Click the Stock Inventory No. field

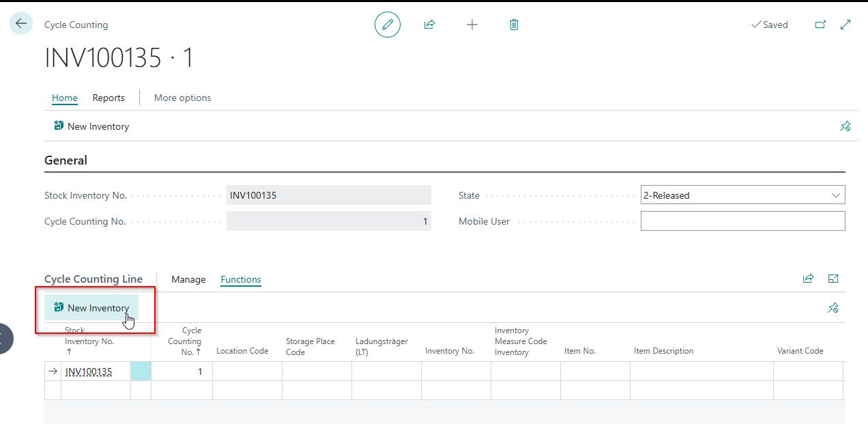click(x=329, y=195)
